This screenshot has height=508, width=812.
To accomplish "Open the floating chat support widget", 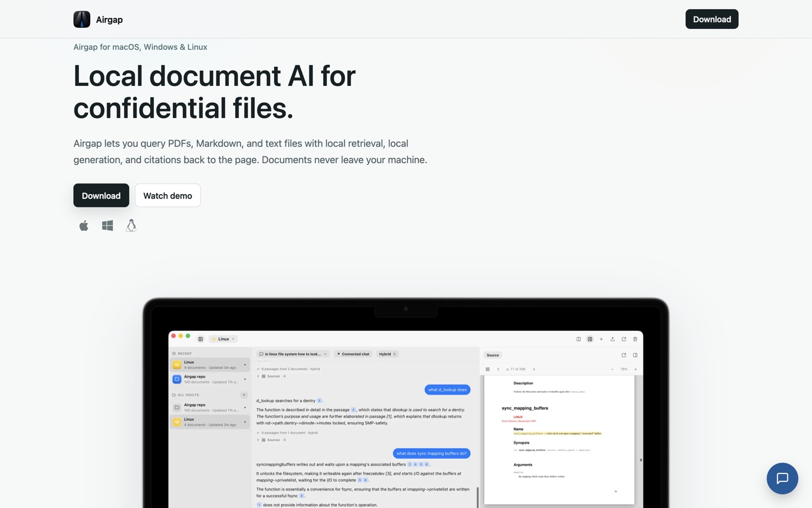I will 782,478.
